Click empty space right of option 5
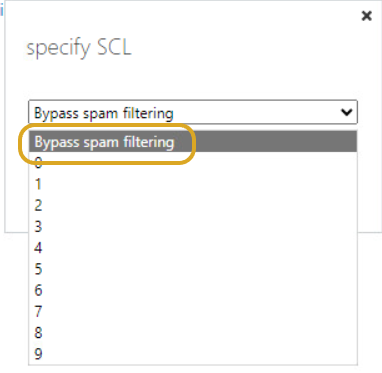382x373 pixels. point(200,269)
